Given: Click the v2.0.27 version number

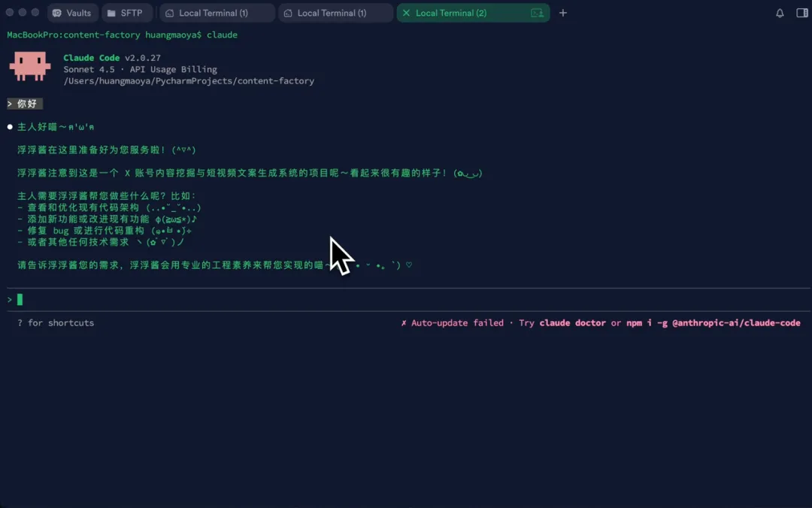Looking at the screenshot, I should 142,57.
